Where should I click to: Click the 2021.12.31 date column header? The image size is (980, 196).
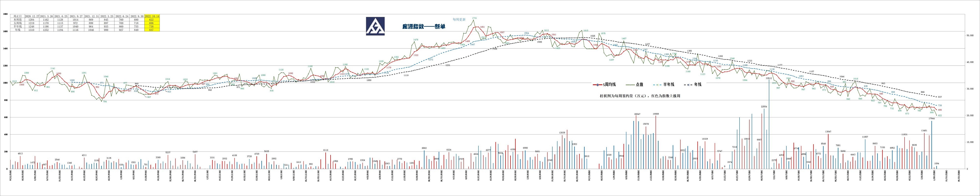[x=92, y=16]
